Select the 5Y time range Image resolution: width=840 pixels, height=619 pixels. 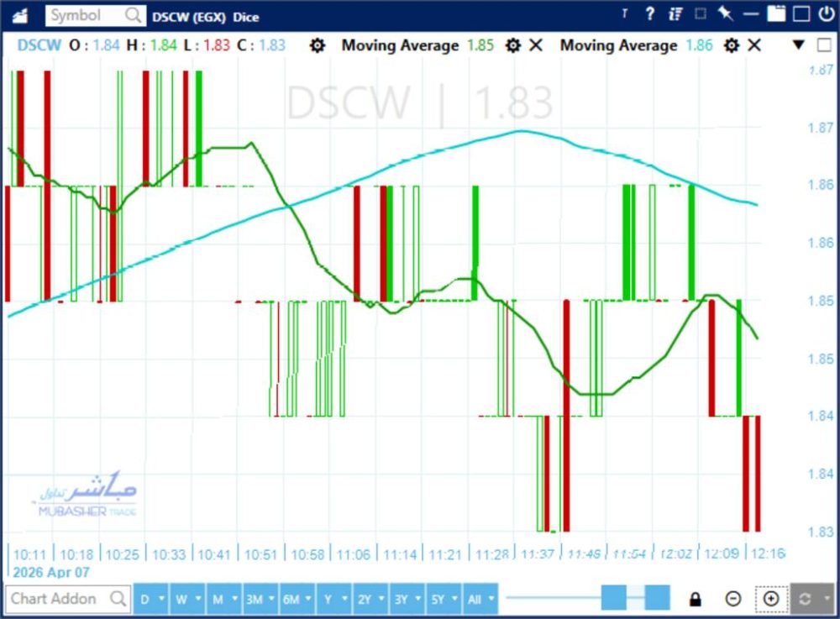click(x=437, y=599)
